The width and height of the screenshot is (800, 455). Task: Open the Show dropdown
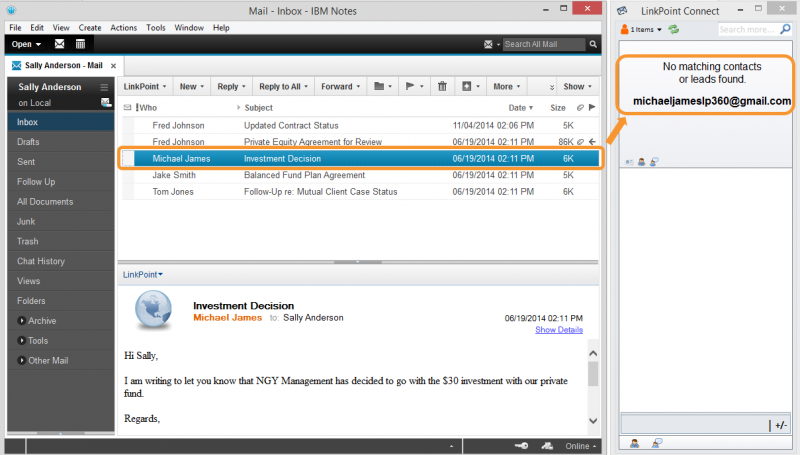click(x=578, y=87)
